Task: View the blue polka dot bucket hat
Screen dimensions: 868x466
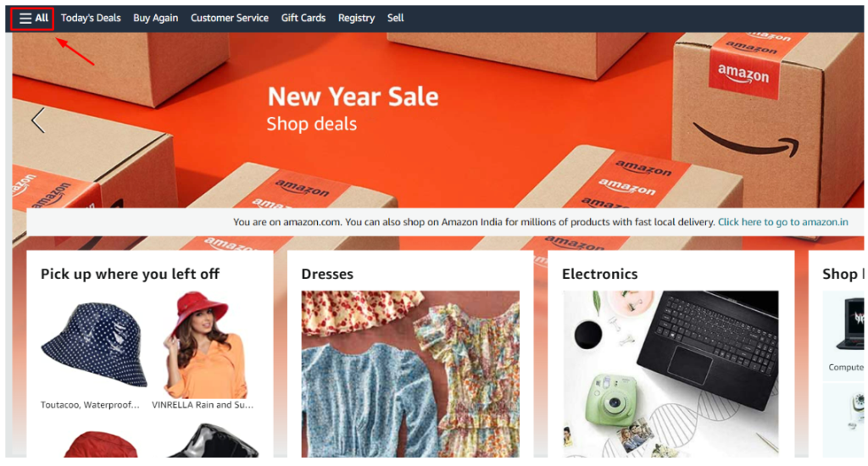Action: 94,344
